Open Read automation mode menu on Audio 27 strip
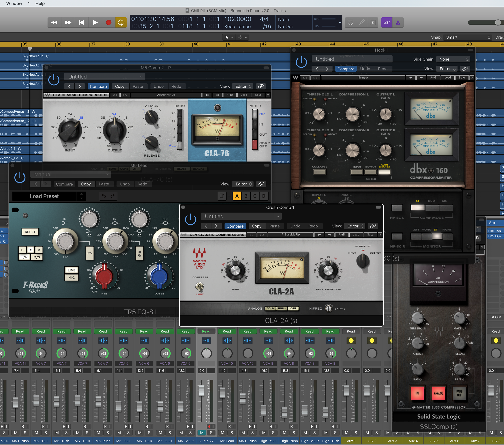The height and width of the screenshot is (445, 504). (206, 331)
